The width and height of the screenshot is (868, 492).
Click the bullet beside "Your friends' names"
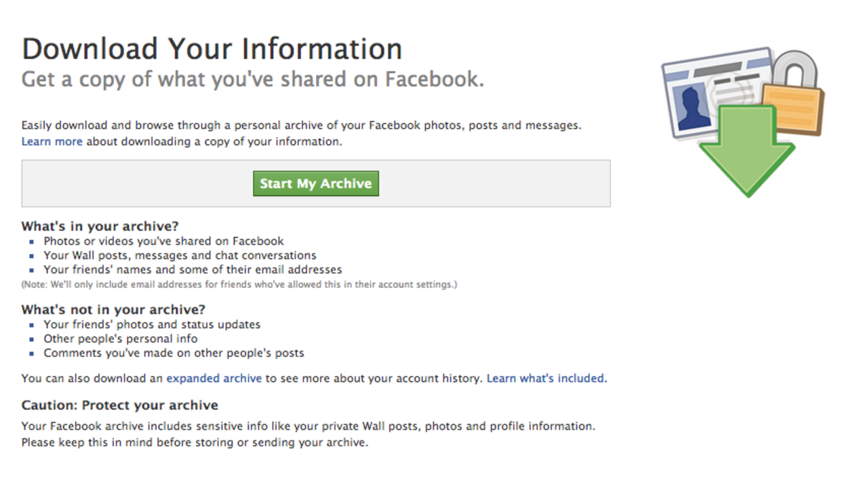[33, 269]
